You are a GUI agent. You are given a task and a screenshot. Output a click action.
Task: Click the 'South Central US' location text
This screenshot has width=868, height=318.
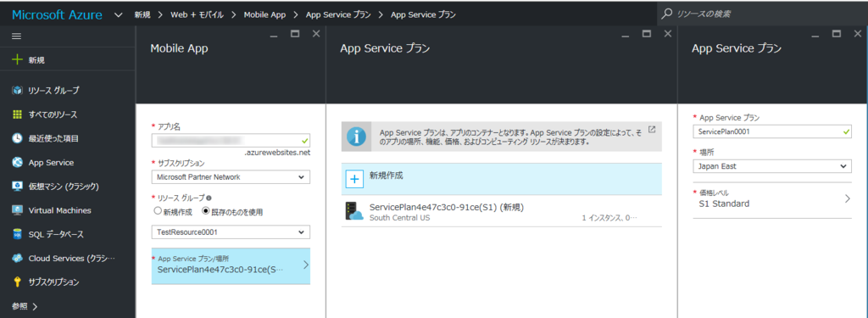[x=400, y=218]
